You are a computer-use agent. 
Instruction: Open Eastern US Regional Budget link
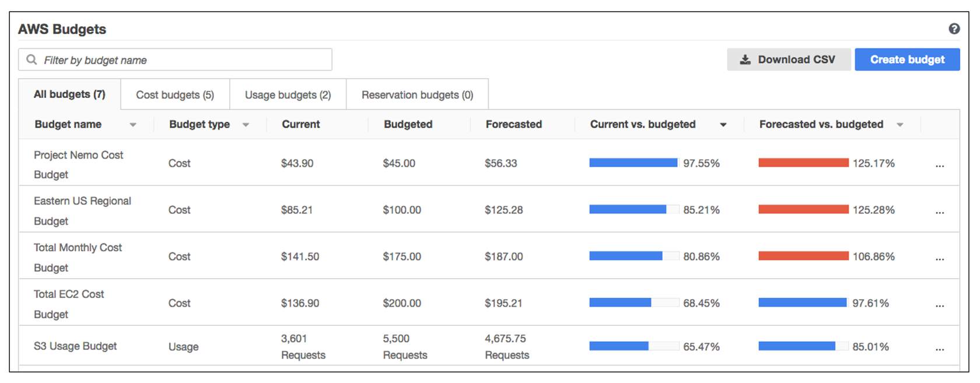point(82,211)
